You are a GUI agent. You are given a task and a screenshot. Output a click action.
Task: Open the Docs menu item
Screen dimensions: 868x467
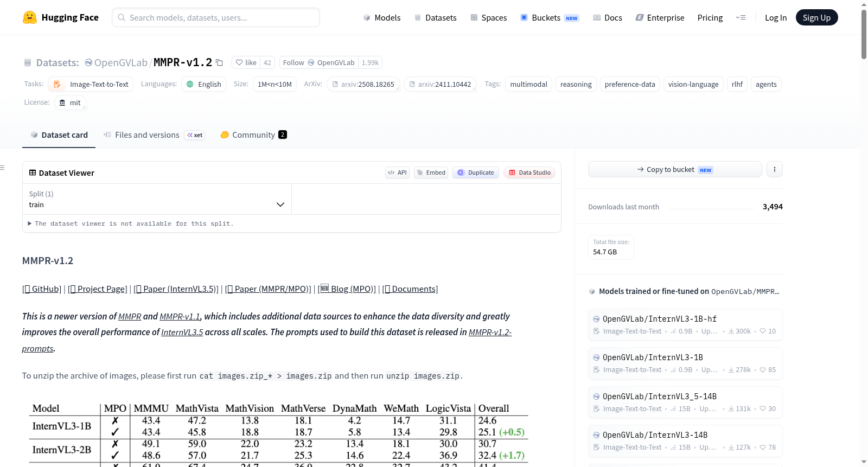[x=607, y=17]
